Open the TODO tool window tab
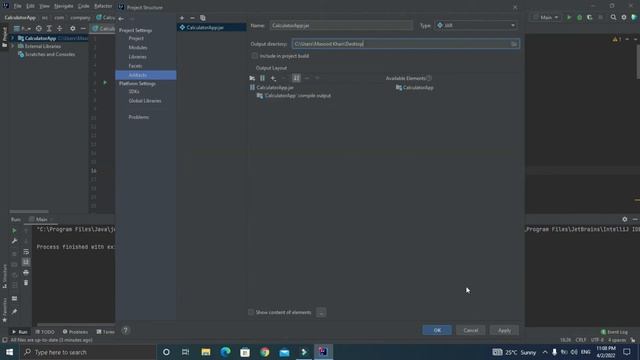The image size is (640, 360). 45,332
